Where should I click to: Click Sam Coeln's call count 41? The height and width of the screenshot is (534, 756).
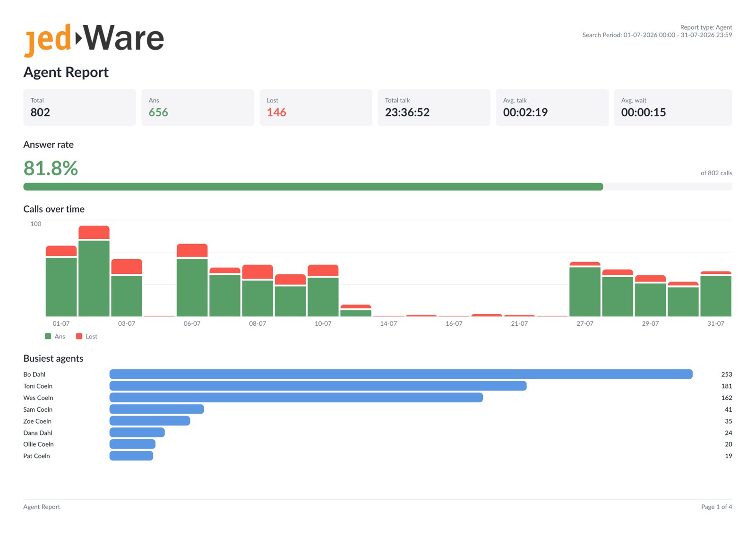pos(729,410)
